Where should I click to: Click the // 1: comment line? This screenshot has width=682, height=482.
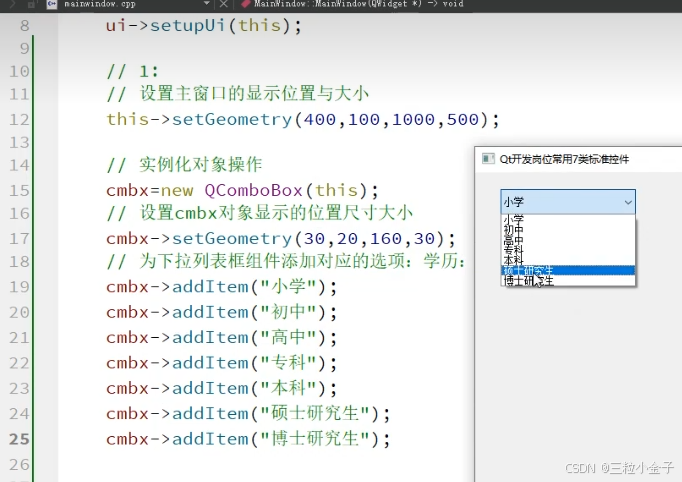click(133, 71)
